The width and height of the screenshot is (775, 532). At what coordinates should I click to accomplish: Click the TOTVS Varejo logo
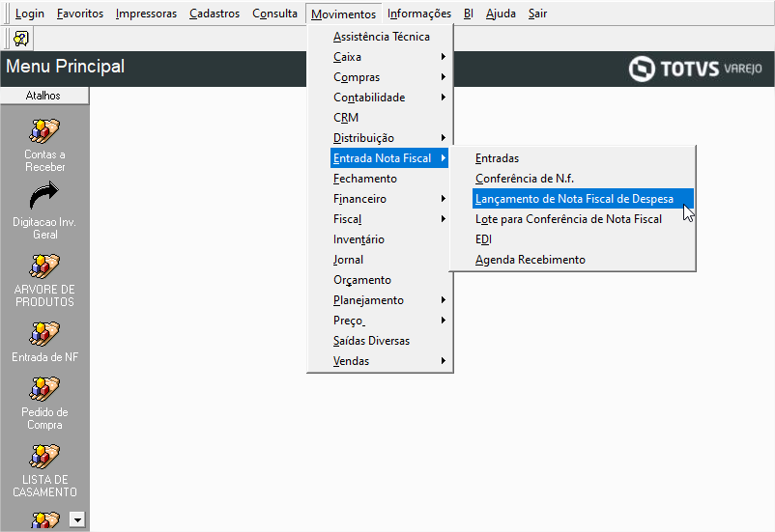point(695,69)
